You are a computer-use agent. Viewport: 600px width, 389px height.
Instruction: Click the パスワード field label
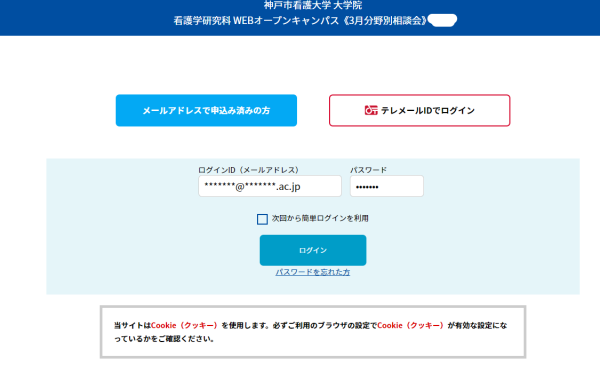(x=368, y=170)
